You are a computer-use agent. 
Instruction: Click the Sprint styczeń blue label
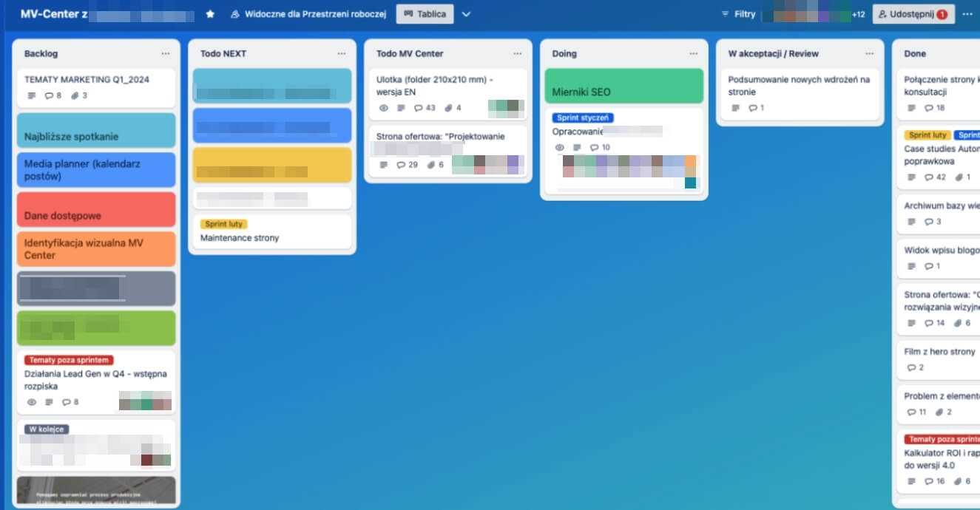point(583,118)
